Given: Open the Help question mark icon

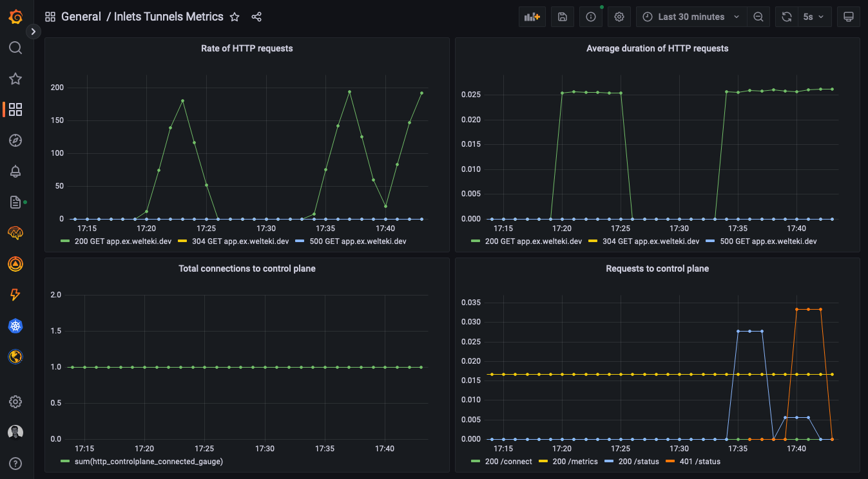Looking at the screenshot, I should (15, 464).
